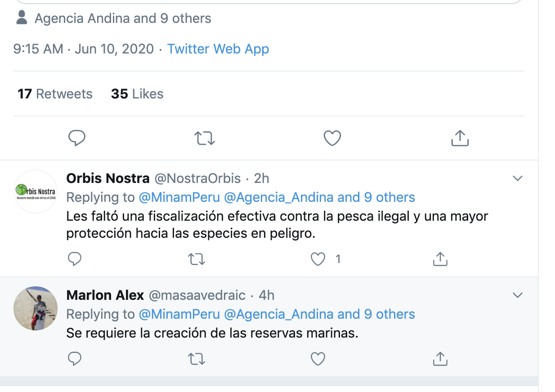
Task: Open @MinamPeru mention in Marlon Alex's reply
Action: pos(179,314)
